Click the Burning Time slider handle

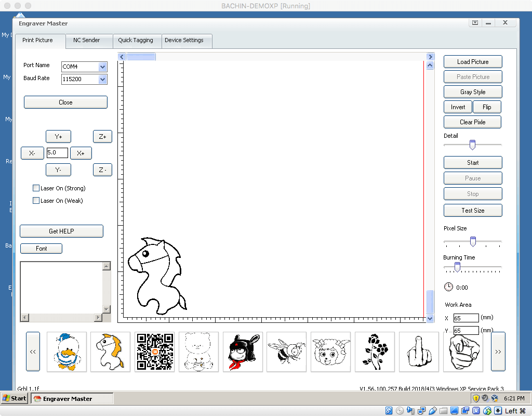tap(457, 267)
